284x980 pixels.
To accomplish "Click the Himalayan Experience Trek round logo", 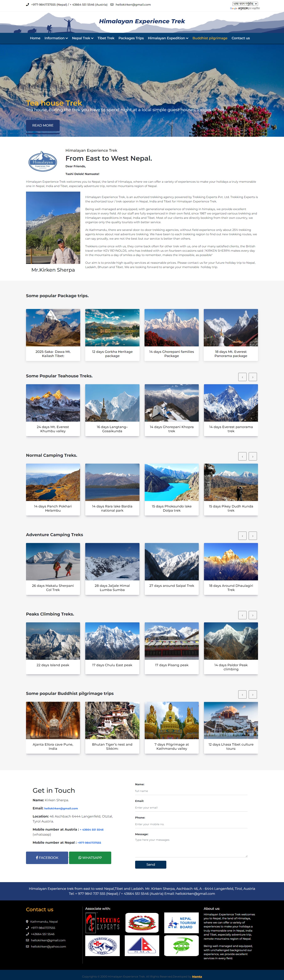I will click(43, 161).
